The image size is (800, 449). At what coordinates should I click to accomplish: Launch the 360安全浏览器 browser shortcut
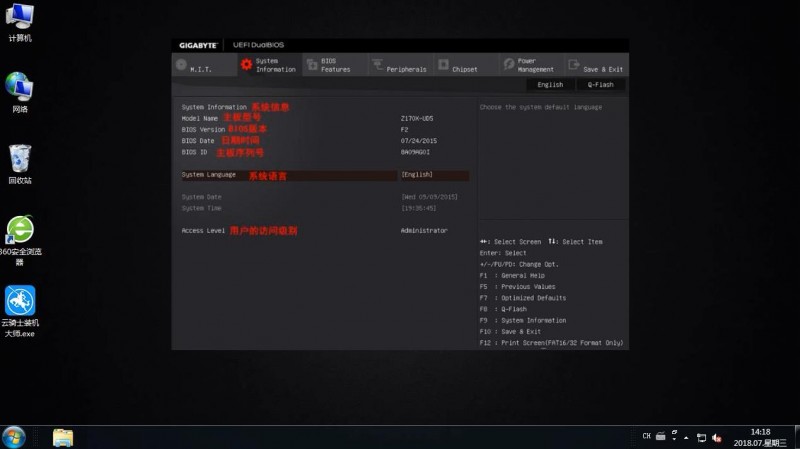pos(20,241)
